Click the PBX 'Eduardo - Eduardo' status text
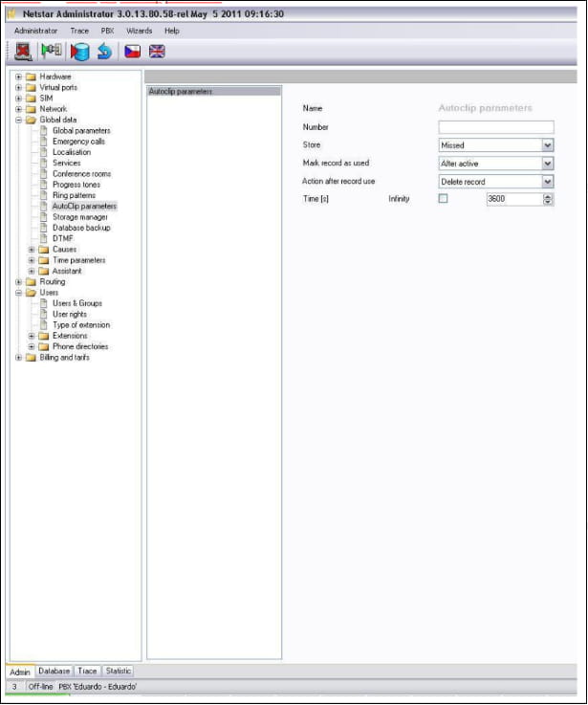Image resolution: width=588 pixels, height=705 pixels. (x=98, y=687)
